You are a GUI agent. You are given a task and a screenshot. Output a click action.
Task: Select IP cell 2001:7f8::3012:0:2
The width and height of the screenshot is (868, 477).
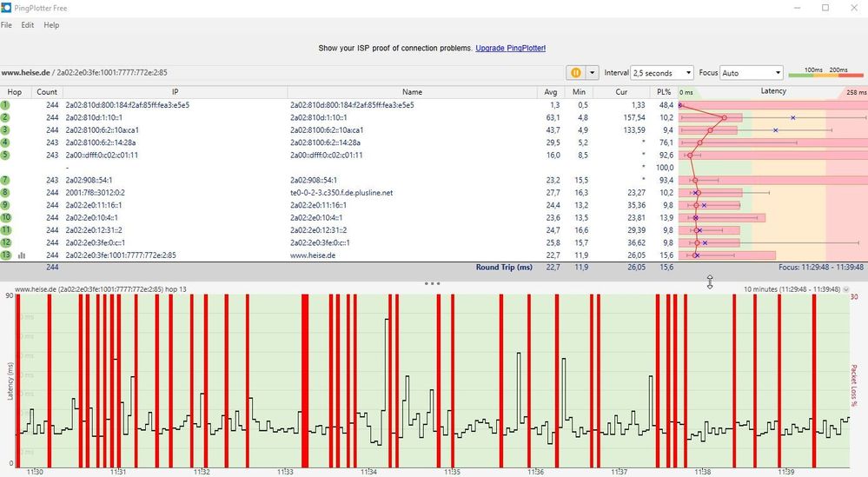coord(96,193)
